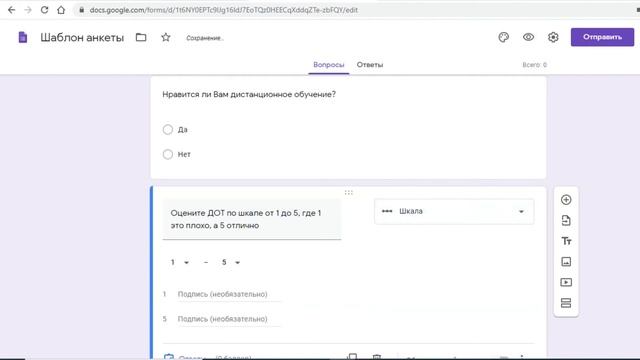This screenshot has height=360, width=640.
Task: Click the Сохранение status text
Action: pos(204,38)
